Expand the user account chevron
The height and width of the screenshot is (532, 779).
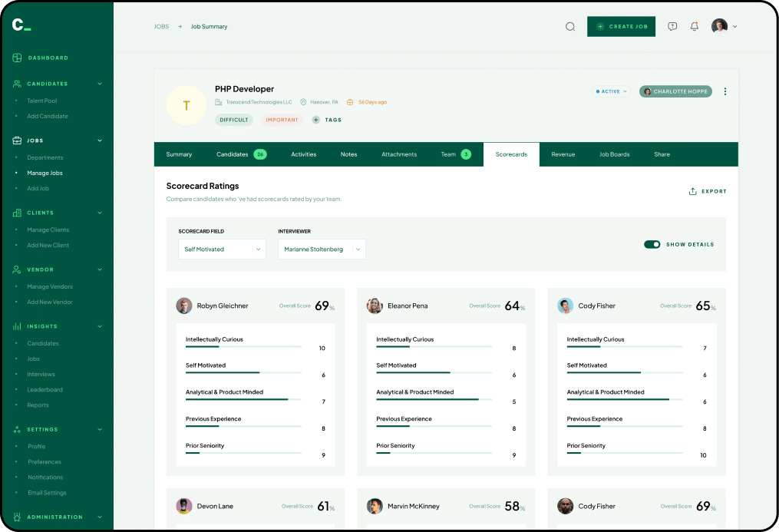pos(734,27)
